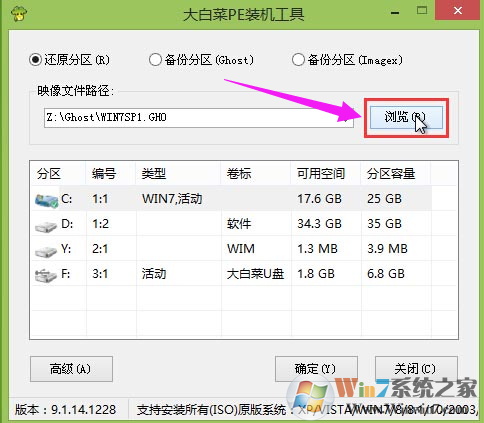Select the WIN7,活动 type cell
The image size is (484, 423).
click(x=172, y=199)
